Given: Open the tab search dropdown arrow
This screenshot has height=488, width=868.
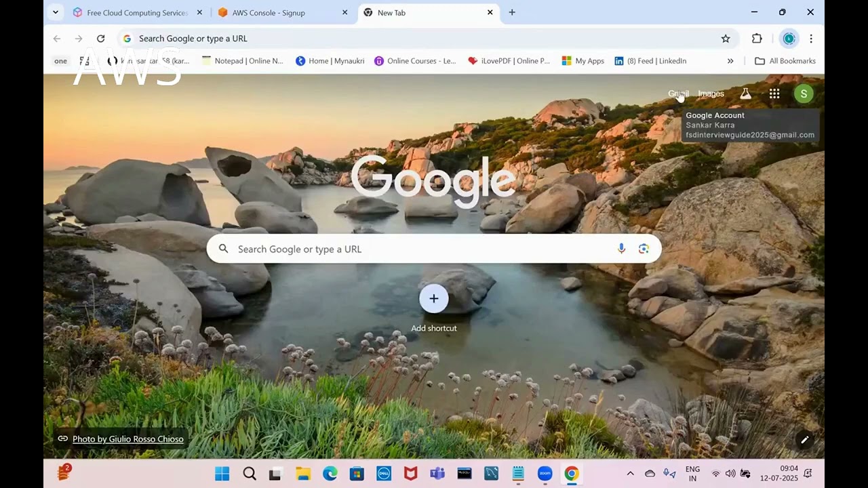Looking at the screenshot, I should [56, 12].
